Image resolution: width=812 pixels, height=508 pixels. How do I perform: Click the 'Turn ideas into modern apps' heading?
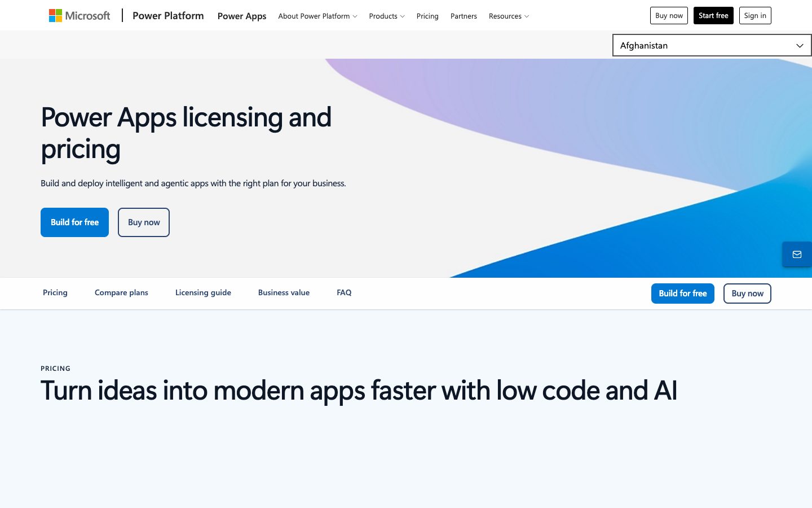click(359, 391)
